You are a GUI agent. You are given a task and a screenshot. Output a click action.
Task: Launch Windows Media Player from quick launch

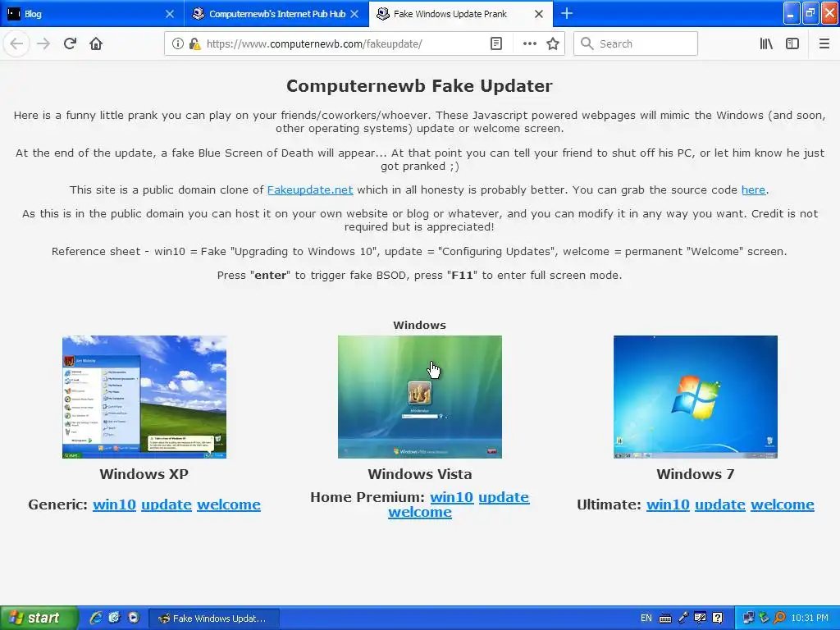pos(134,619)
